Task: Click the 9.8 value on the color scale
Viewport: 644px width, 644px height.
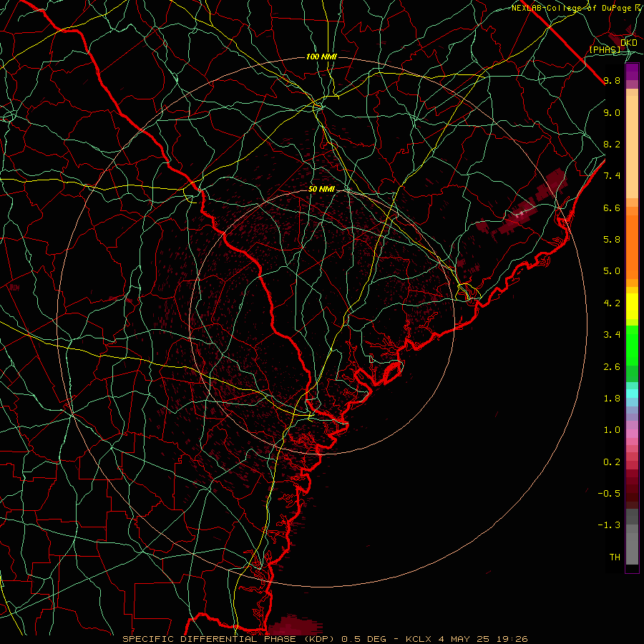Action: (x=612, y=80)
